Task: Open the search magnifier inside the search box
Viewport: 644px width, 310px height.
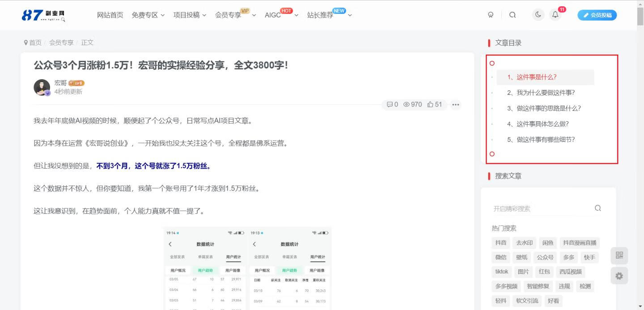Action: click(598, 208)
